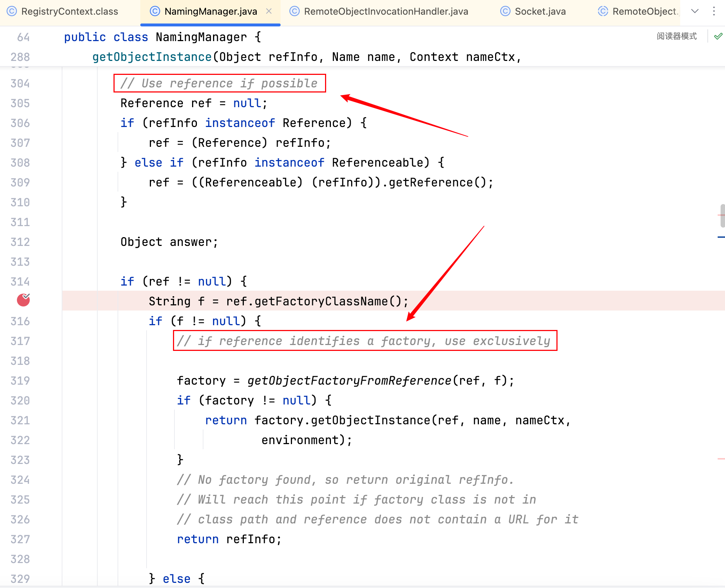Image resolution: width=725 pixels, height=588 pixels.
Task: Open the RegistryContext.class tab
Action: point(69,11)
